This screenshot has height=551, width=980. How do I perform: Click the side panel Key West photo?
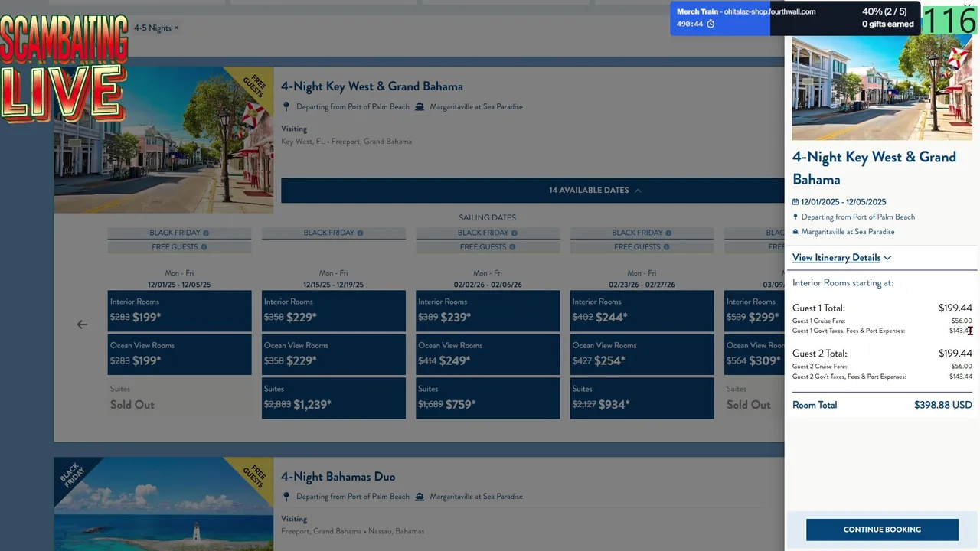(882, 87)
